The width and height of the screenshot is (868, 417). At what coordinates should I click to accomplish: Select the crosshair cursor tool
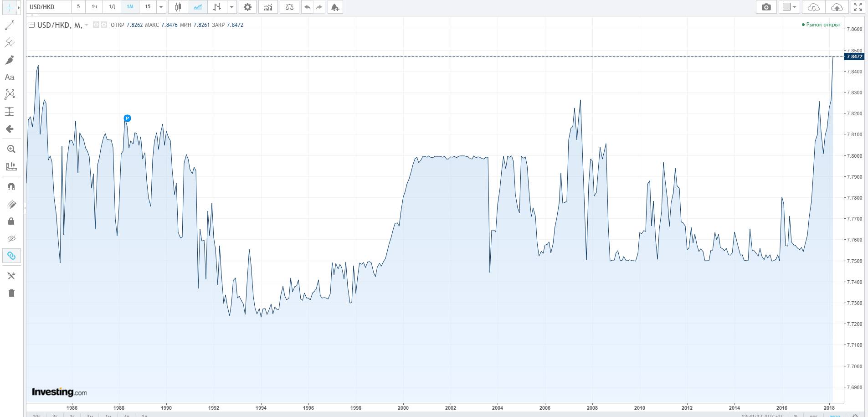(9, 8)
